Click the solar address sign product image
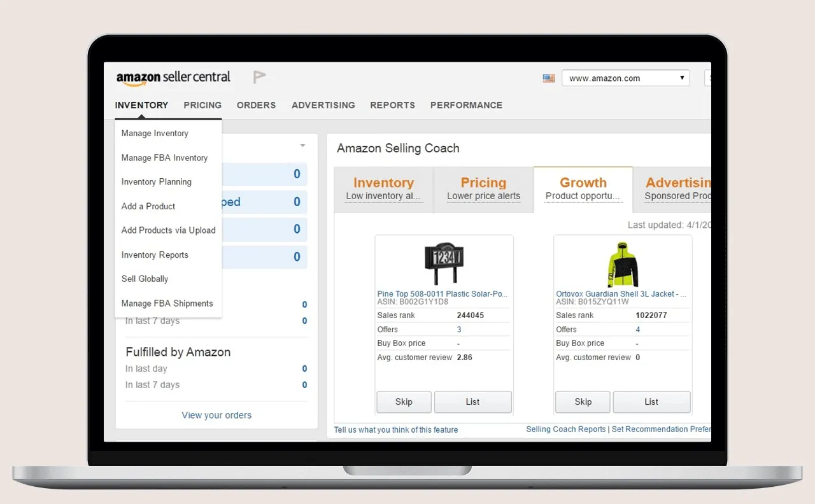Screen dimensions: 815x504 [x=444, y=263]
